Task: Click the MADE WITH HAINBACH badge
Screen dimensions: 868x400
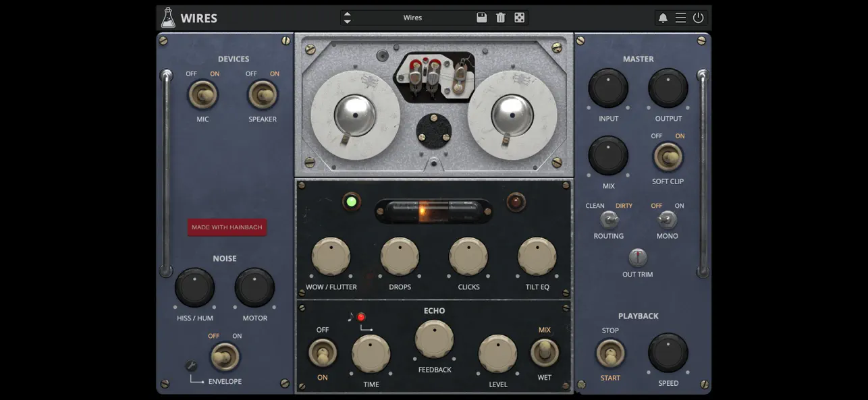Action: click(x=227, y=227)
